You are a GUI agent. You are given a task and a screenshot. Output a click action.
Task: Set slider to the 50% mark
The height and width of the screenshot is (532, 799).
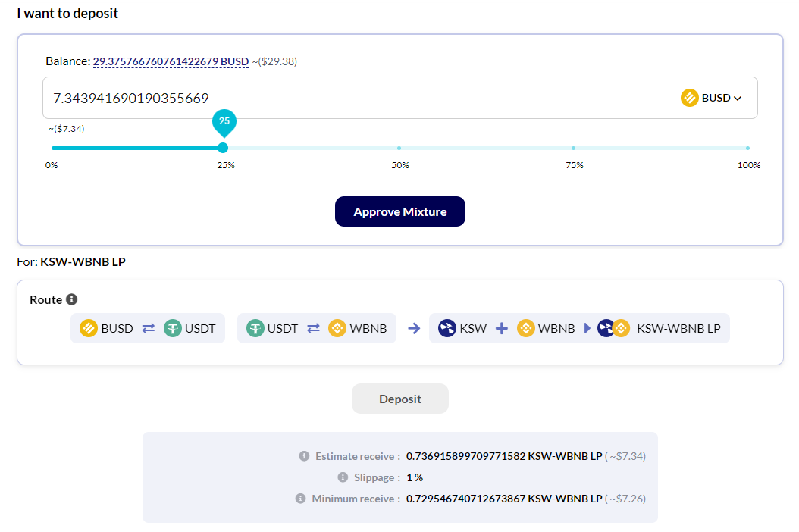pyautogui.click(x=399, y=148)
